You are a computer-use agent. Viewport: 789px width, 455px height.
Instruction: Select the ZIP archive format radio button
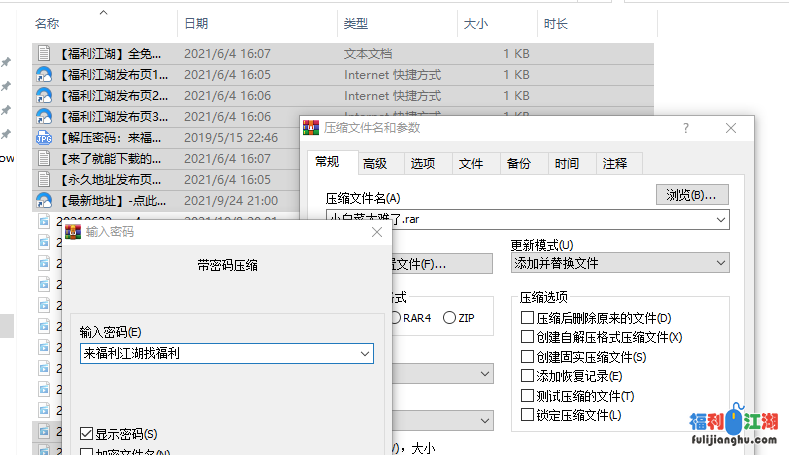[x=450, y=318]
